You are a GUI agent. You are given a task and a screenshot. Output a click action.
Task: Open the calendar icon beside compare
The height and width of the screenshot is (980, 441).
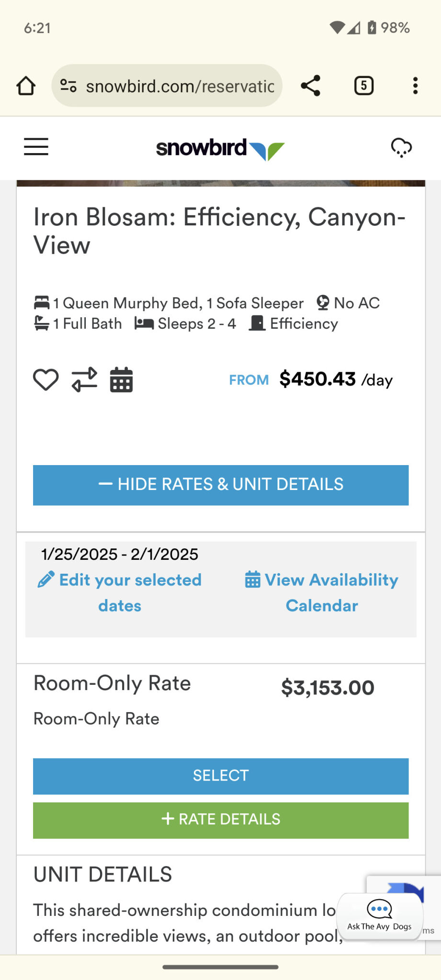point(122,380)
